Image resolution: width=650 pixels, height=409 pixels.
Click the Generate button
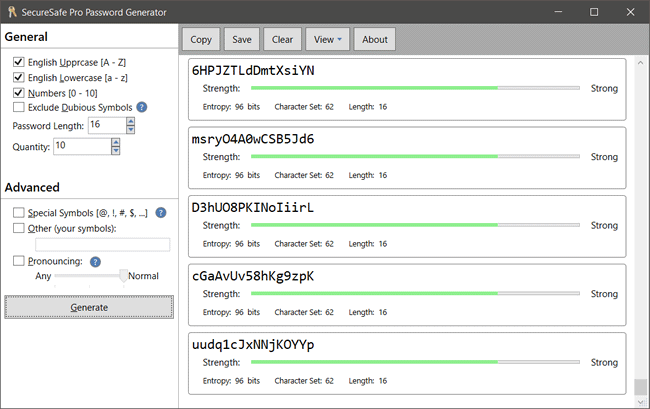tap(89, 307)
